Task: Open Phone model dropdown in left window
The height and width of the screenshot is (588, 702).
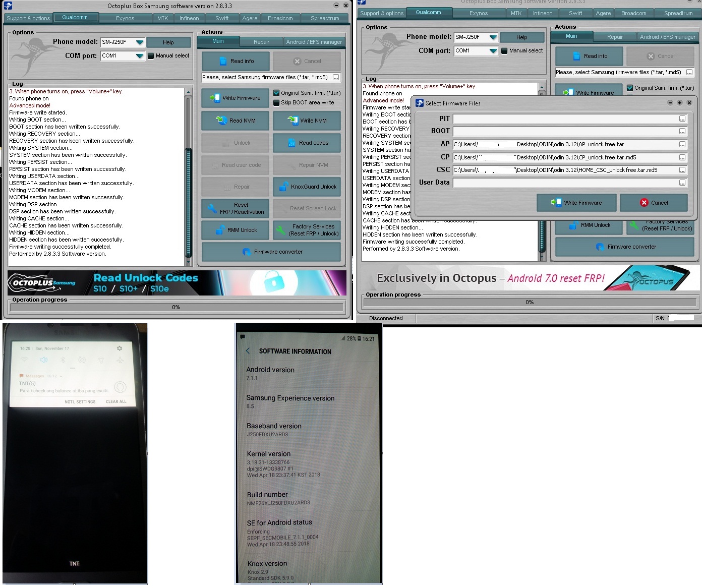Action: pos(140,42)
